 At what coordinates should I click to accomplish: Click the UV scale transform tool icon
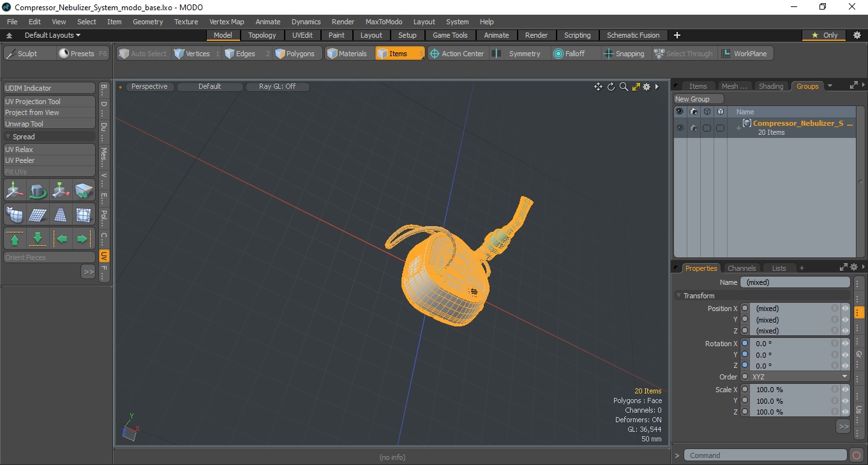(61, 190)
